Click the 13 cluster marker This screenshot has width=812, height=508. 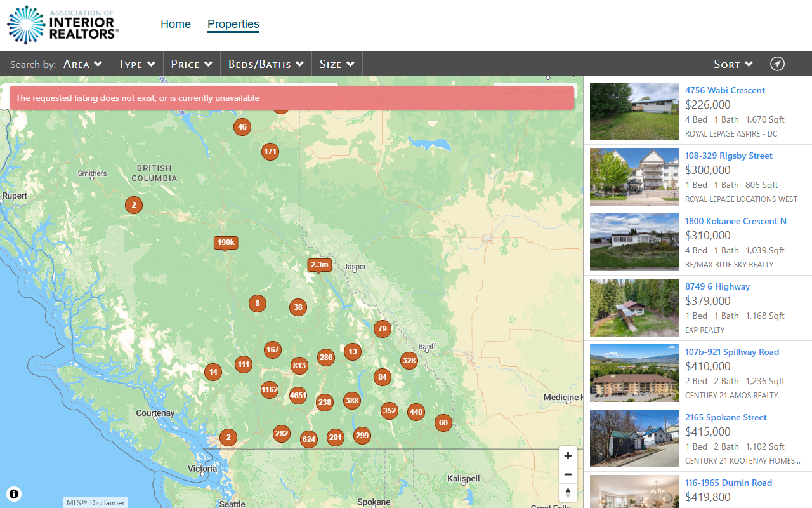point(353,352)
